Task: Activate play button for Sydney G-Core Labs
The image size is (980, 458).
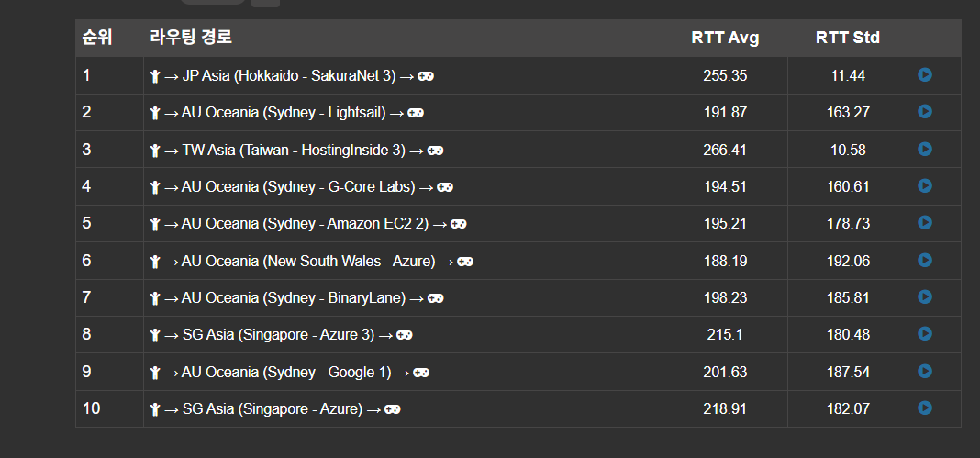Action: pyautogui.click(x=925, y=186)
